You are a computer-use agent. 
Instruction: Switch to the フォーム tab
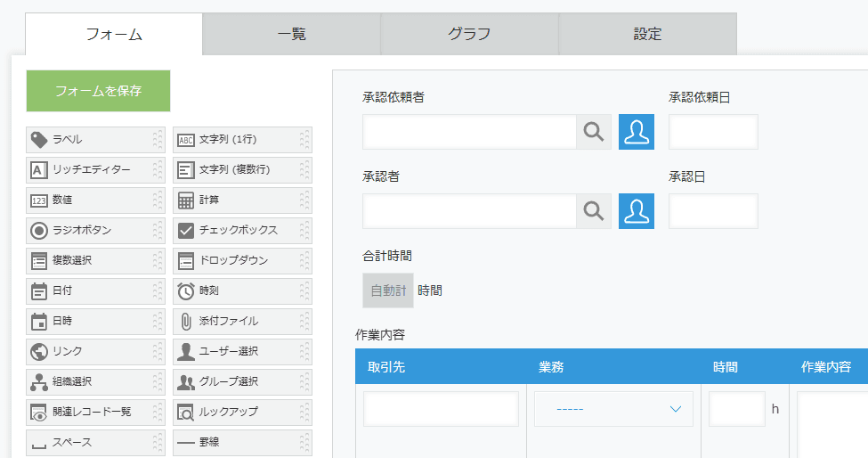pos(114,35)
